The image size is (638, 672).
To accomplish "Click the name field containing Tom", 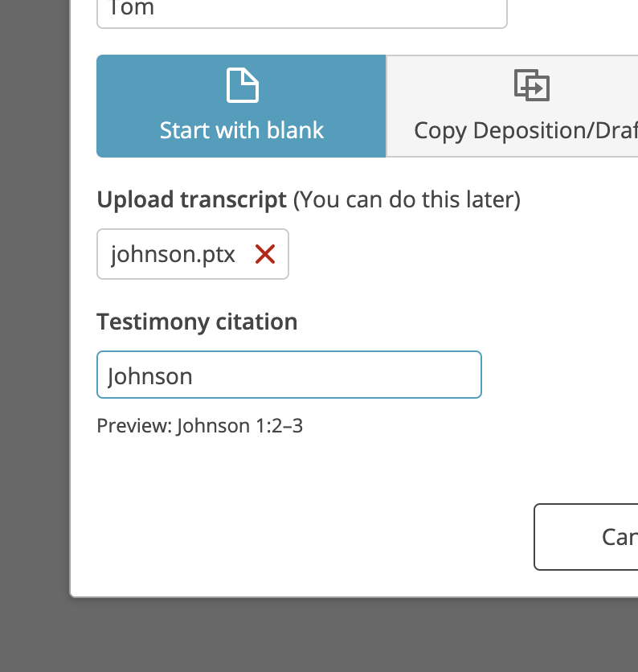I will click(x=302, y=13).
